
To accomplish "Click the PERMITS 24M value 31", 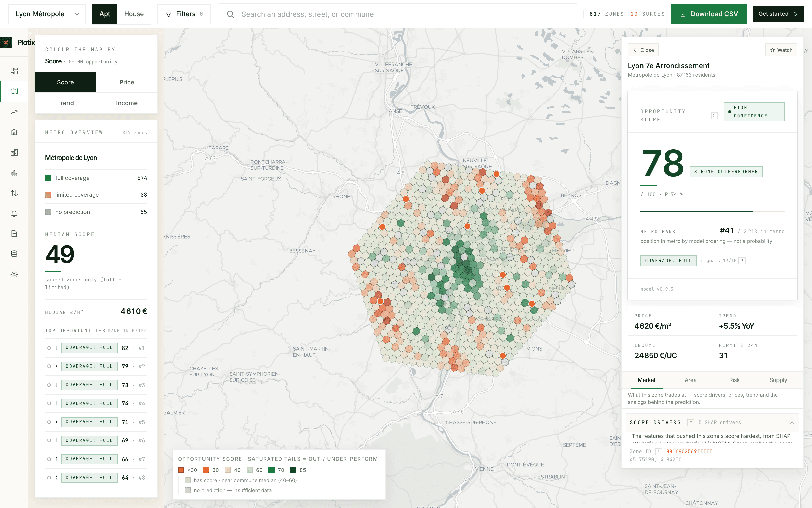I will click(723, 355).
